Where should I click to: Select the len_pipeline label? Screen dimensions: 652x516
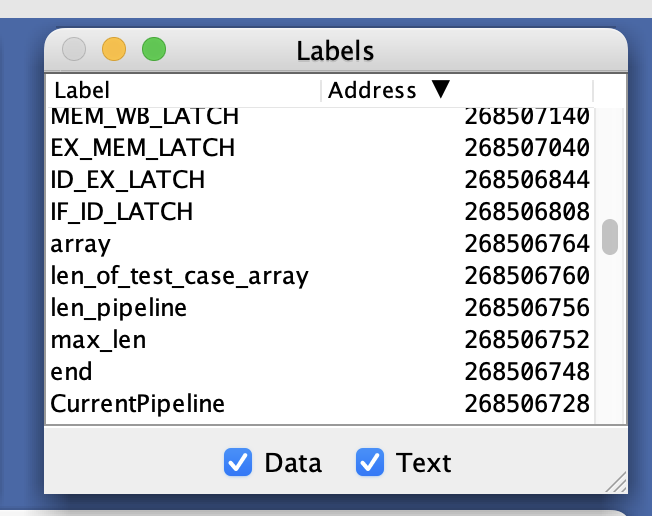coord(119,308)
